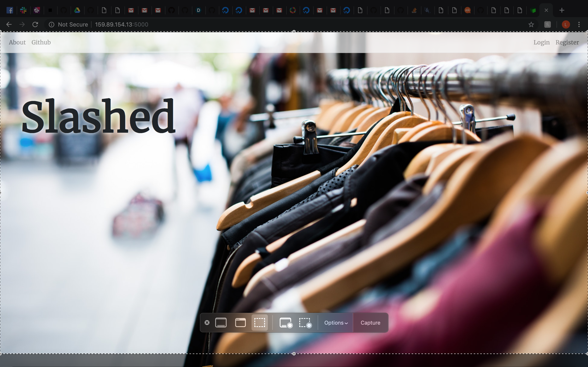Viewport: 588px width, 367px height.
Task: Select the Capture Entire Screen icon
Action: [x=221, y=323]
